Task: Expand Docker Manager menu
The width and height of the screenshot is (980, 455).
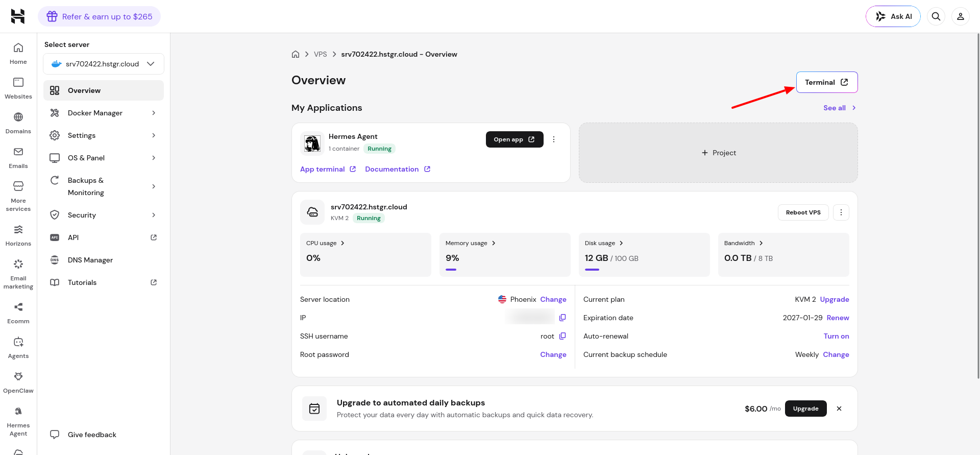Action: click(x=104, y=113)
